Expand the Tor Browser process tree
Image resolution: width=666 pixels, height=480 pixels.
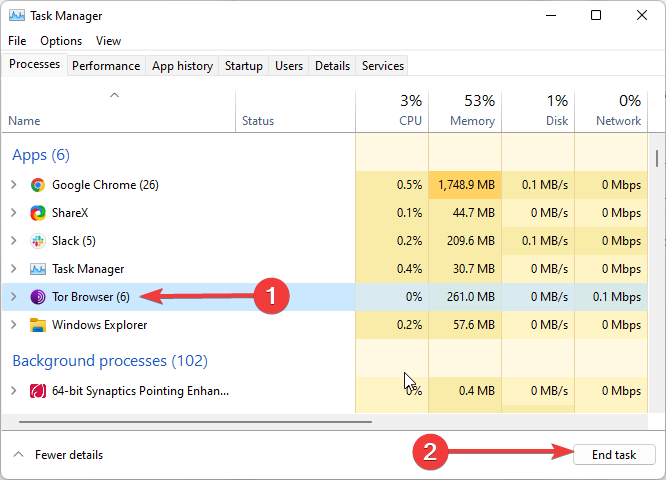coord(14,297)
